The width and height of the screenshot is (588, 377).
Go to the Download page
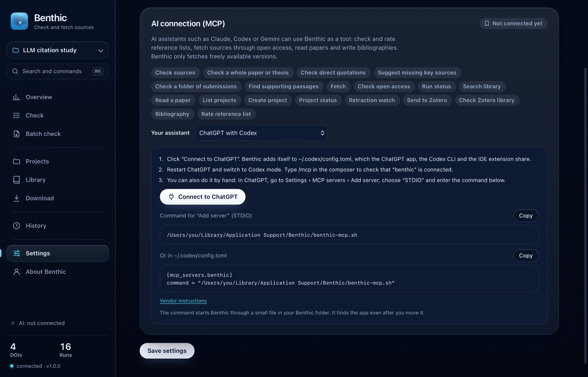click(x=58, y=198)
